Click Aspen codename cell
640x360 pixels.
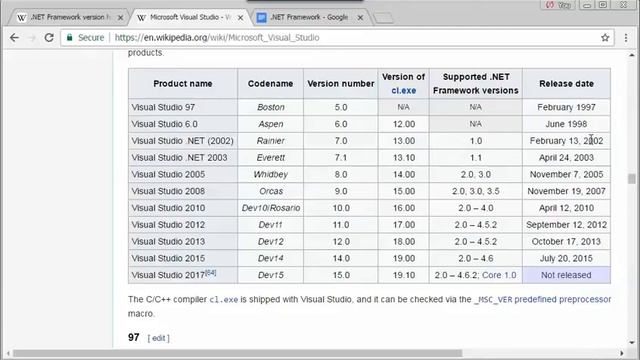point(270,124)
